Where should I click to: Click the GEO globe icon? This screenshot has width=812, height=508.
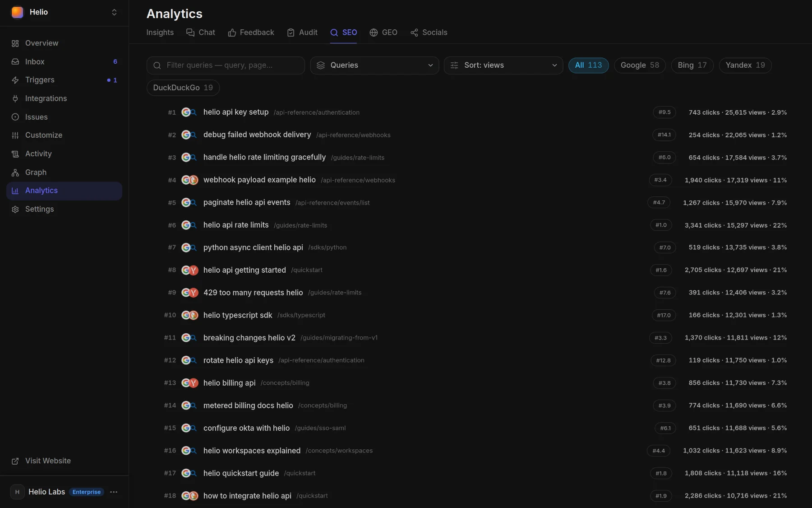tap(374, 33)
